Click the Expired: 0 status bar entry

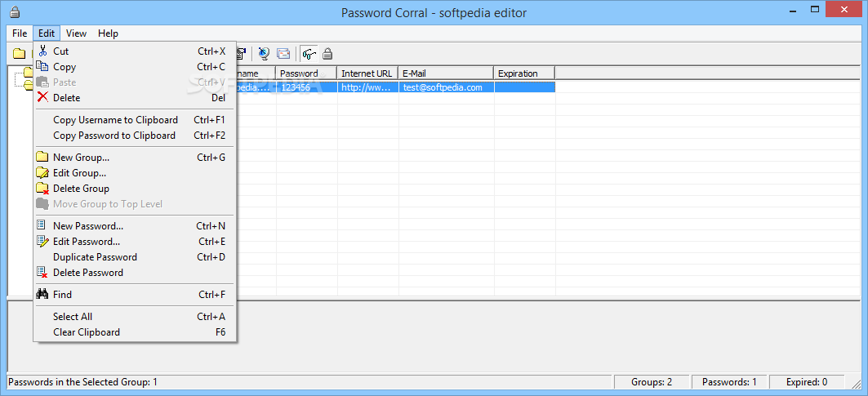coord(807,381)
